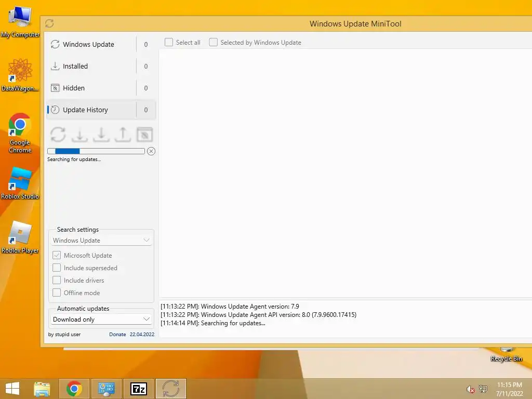Enable Include superseded checkbox
The image size is (532, 399).
[x=57, y=268]
